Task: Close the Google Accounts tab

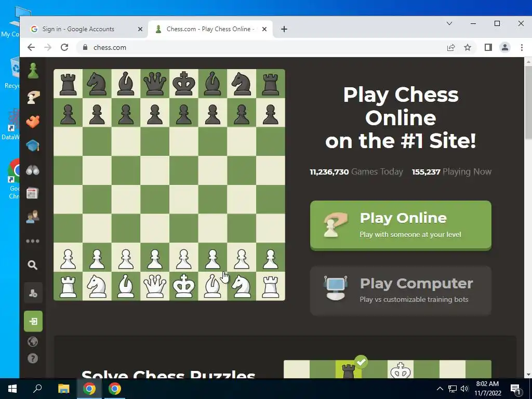Action: coord(140,29)
